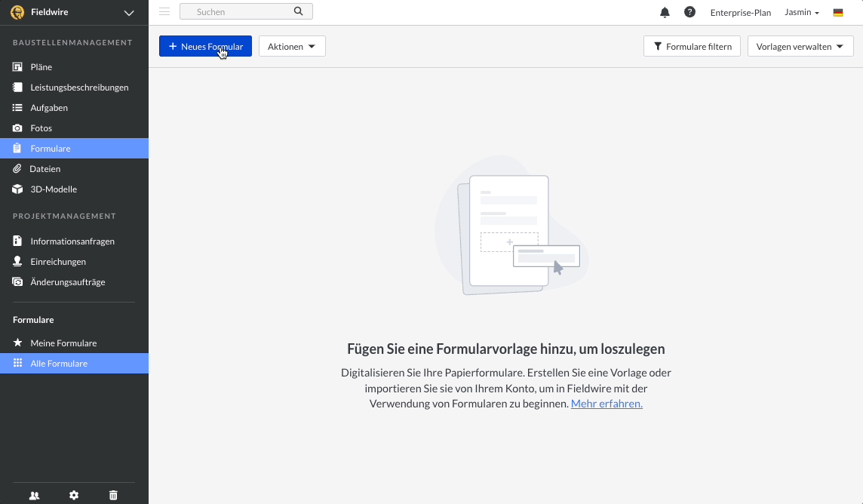Open the Mehr erfahren link

(606, 404)
